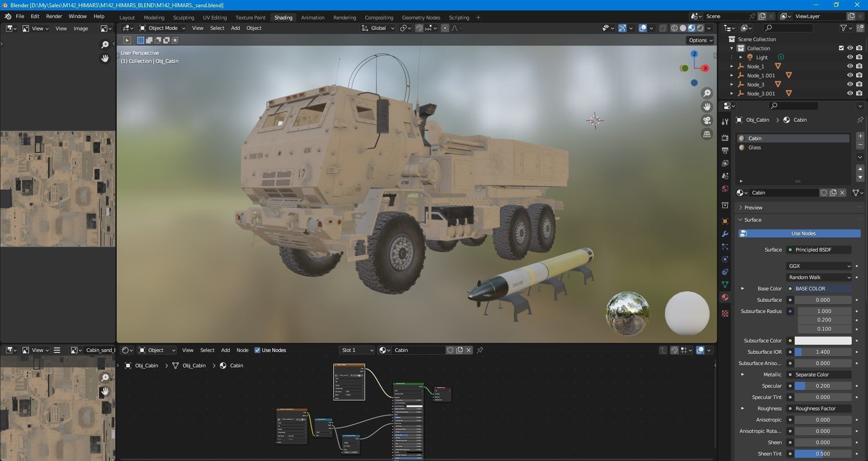Click the Specular 0.200 slider
The image size is (868, 461).
point(823,386)
